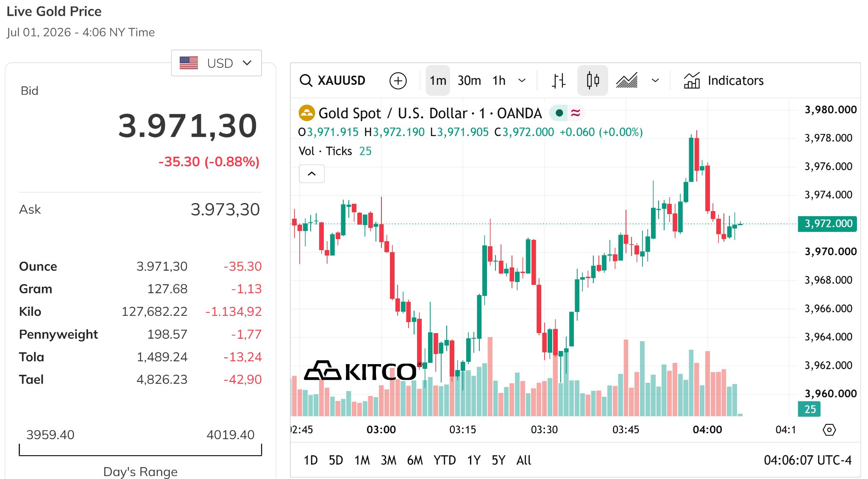Toggle the green market status indicator

click(x=559, y=113)
